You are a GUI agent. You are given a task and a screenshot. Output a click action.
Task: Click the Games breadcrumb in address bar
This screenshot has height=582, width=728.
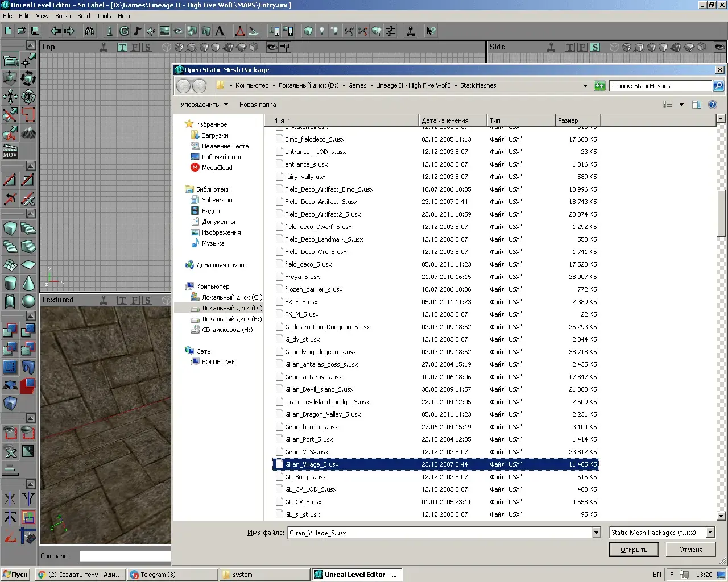357,86
